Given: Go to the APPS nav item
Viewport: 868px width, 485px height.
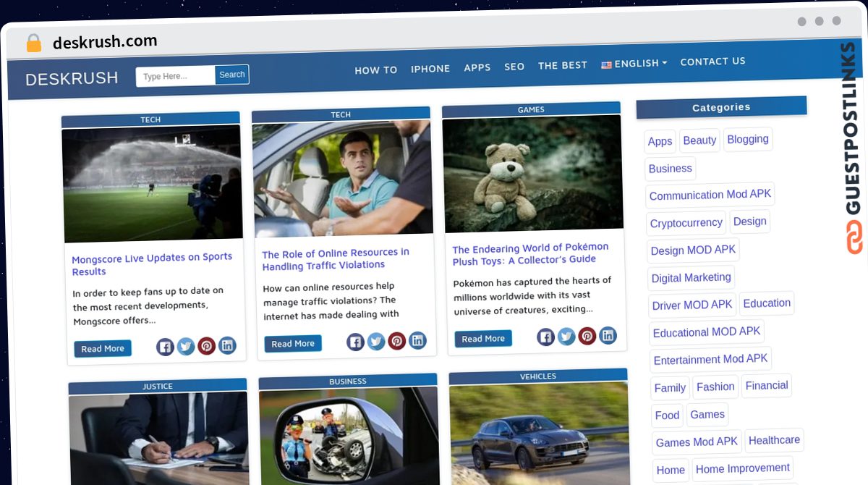Looking at the screenshot, I should [x=477, y=67].
